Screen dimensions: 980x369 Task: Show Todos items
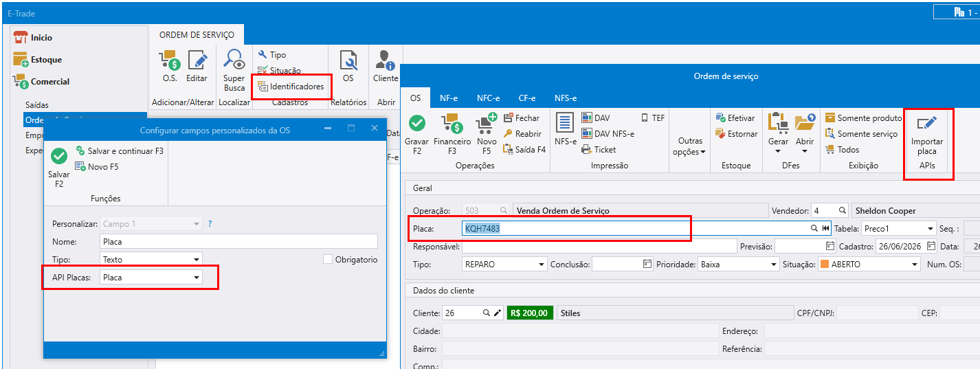point(843,149)
